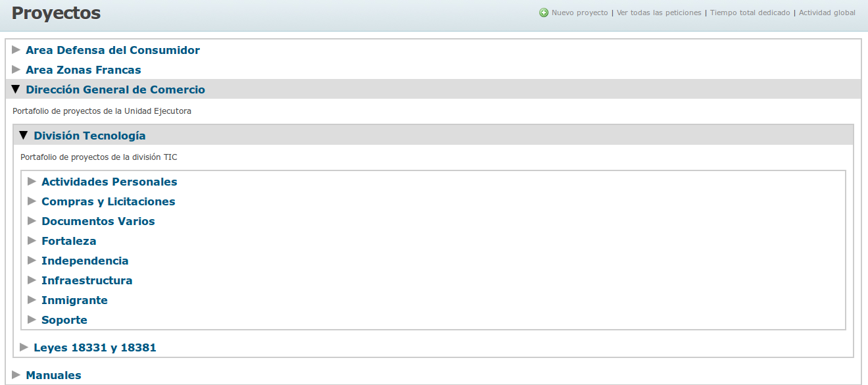Screen dimensions: 868x385
Task: Expand Infraestructura project triangle
Action: (x=32, y=280)
